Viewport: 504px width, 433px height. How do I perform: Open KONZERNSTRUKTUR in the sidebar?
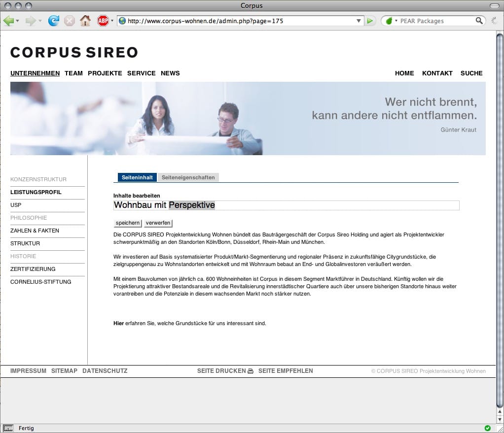(38, 179)
